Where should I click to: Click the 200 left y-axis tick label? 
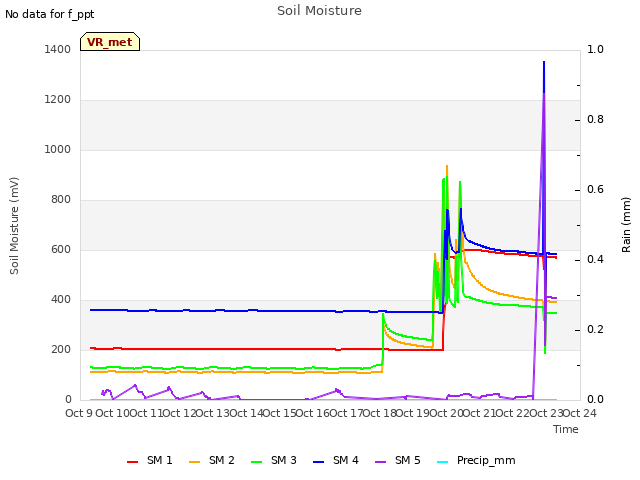click(x=61, y=349)
